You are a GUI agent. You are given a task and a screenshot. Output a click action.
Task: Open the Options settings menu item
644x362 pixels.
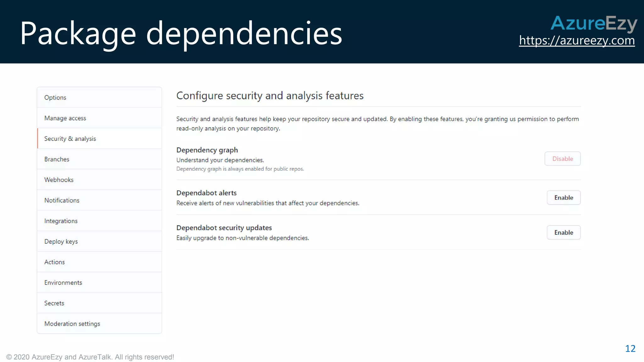(x=99, y=97)
